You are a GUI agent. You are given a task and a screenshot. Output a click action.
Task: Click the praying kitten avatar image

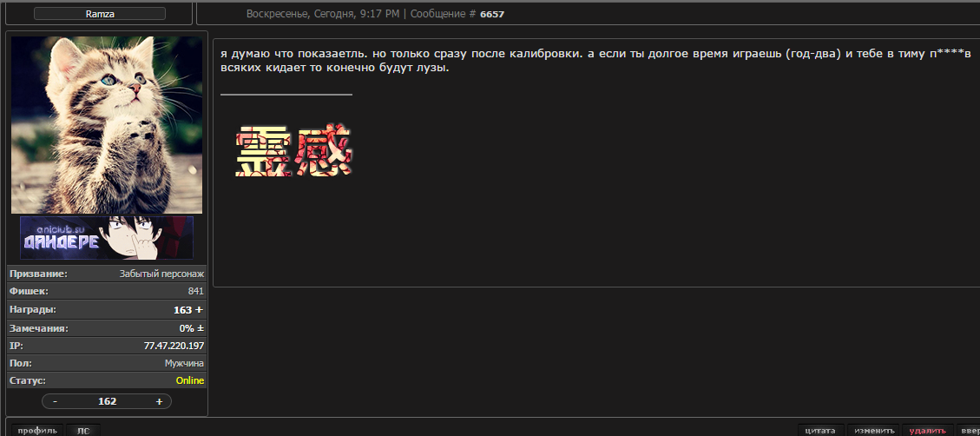pos(107,125)
